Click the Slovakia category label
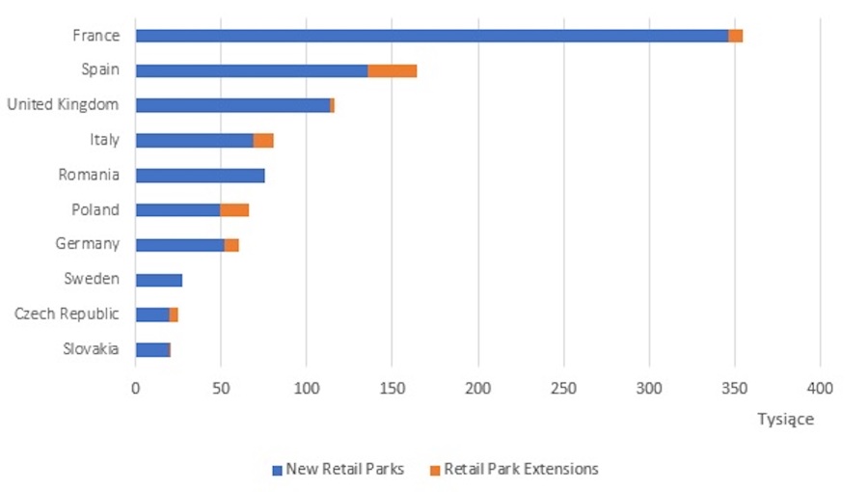This screenshot has width=868, height=492. 91,348
